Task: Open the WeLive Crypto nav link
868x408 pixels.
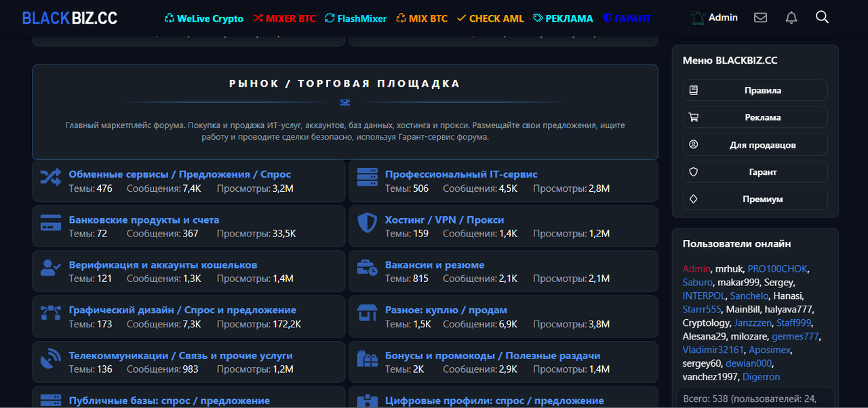Action: tap(204, 18)
